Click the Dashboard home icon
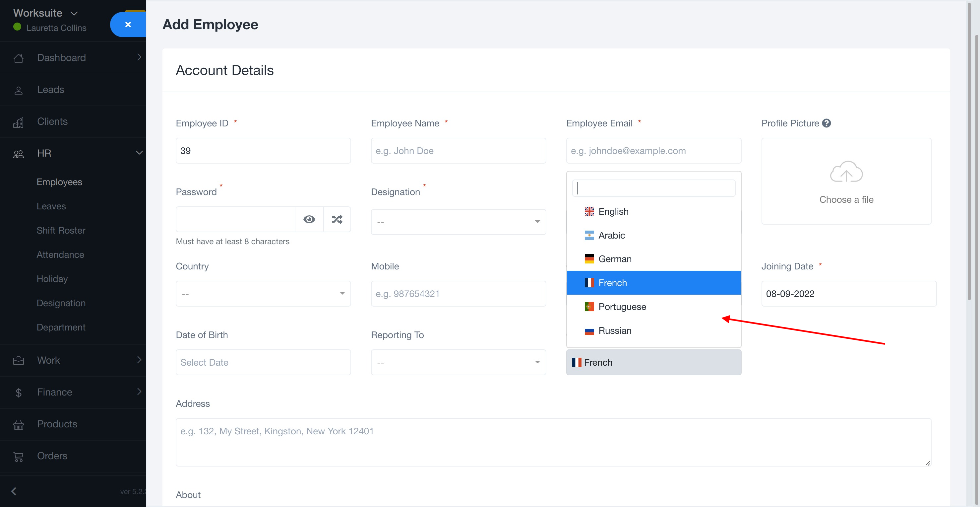Screen dimensions: 980x507 (x=18, y=58)
